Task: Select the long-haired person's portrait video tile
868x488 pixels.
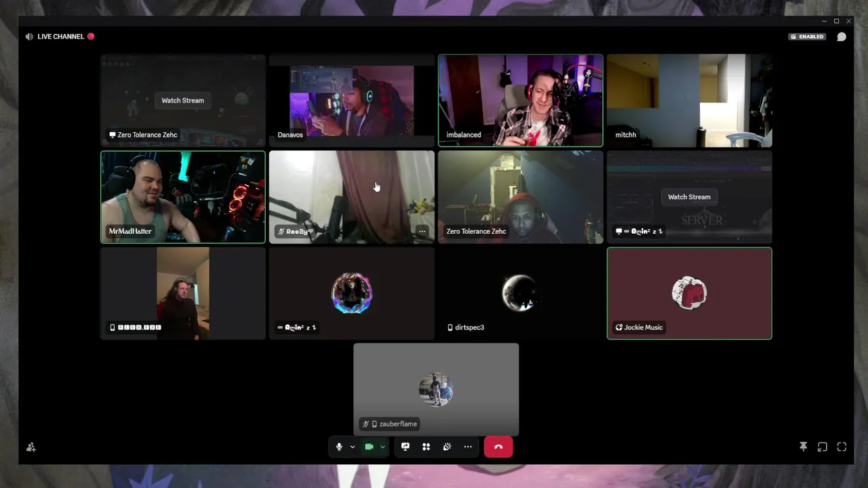Action: click(x=182, y=293)
